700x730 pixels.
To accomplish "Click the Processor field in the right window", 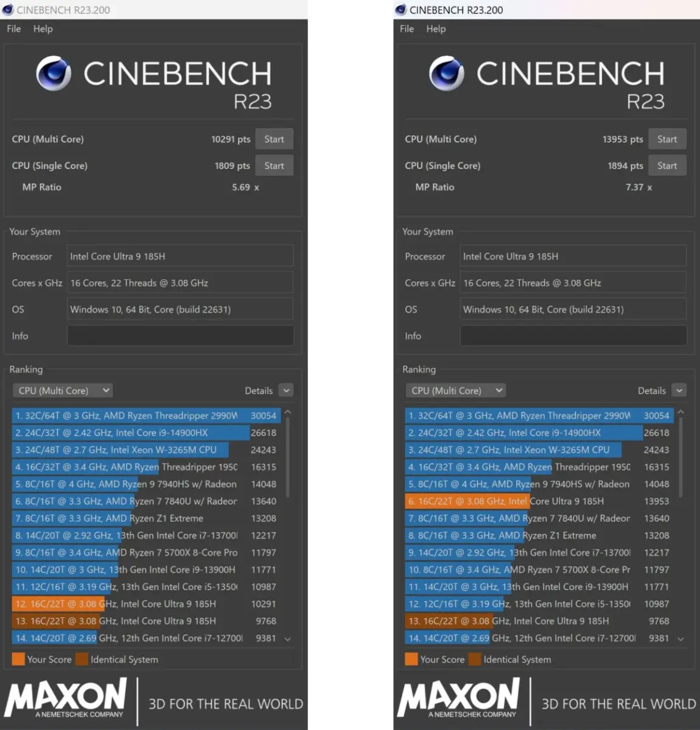I will coord(573,256).
